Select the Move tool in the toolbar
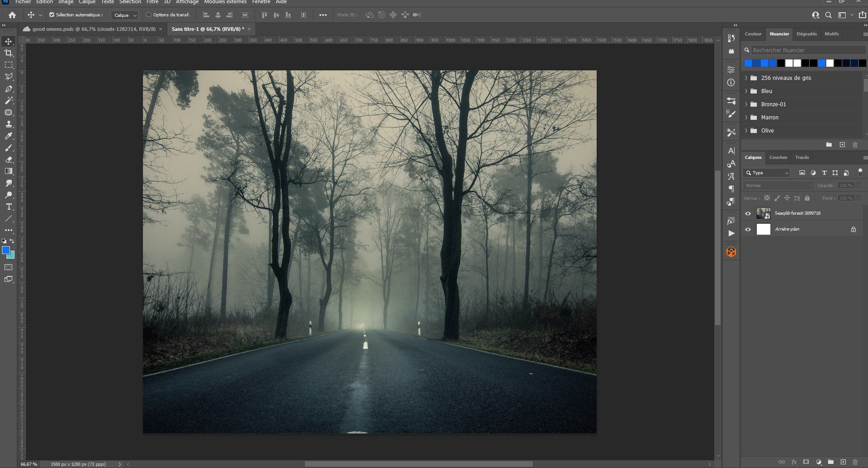This screenshot has width=868, height=468. pyautogui.click(x=9, y=41)
